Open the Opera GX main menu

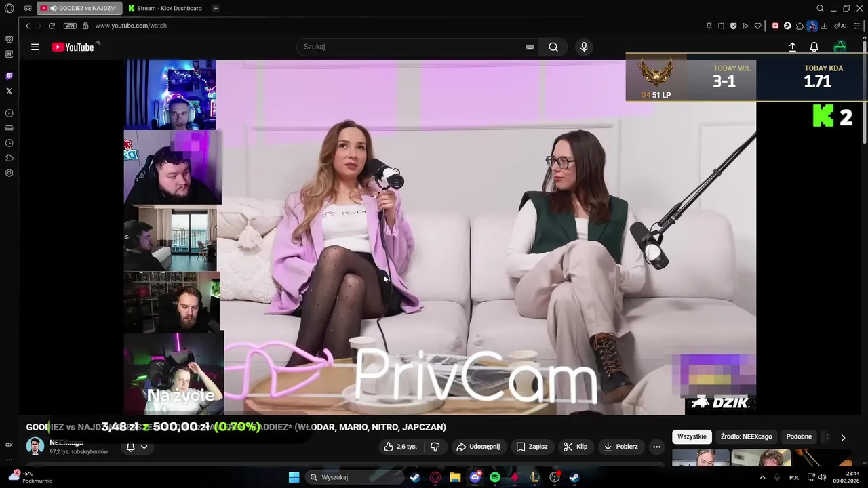point(9,8)
